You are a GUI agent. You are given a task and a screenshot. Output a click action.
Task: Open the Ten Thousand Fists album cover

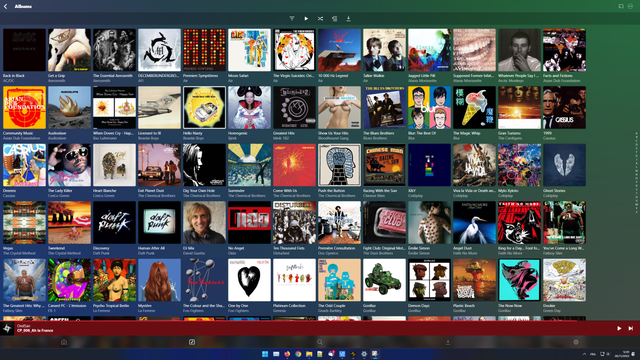coord(294,222)
